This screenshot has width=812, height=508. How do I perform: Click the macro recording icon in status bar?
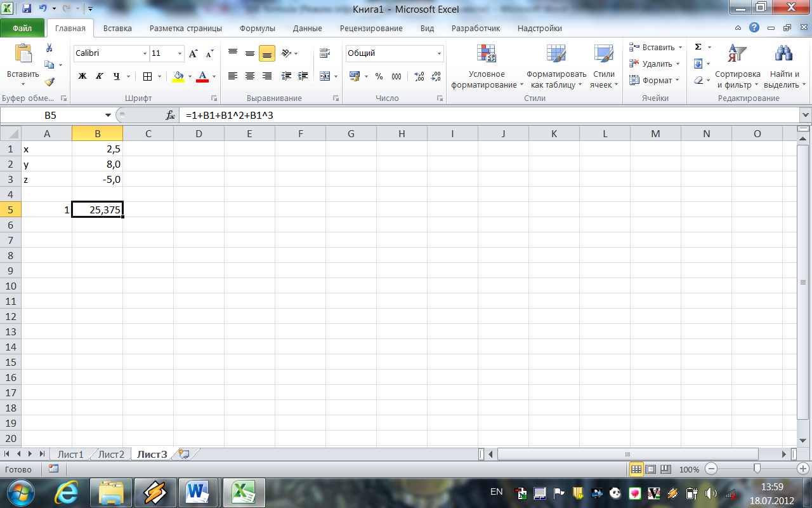tap(53, 469)
